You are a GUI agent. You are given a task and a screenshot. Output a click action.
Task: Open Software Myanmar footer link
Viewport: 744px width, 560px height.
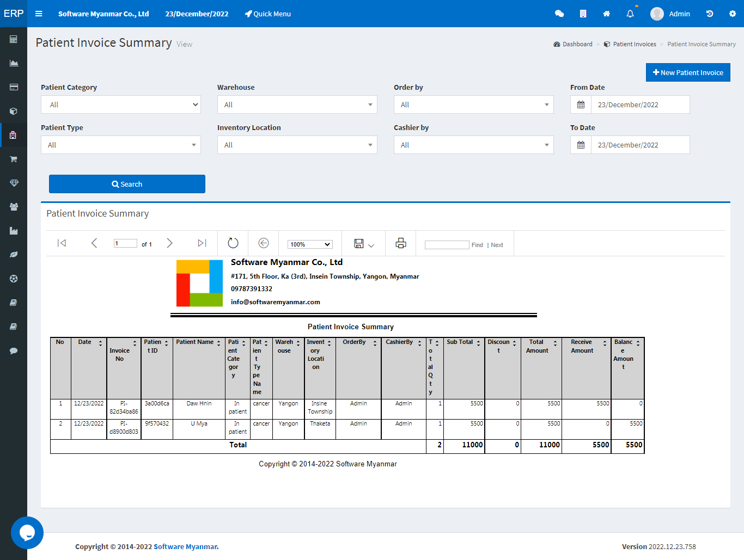click(186, 546)
